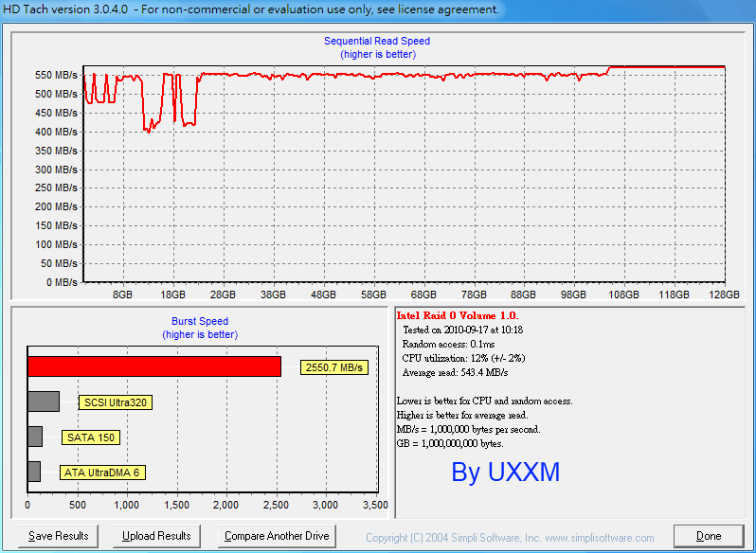
Task: Click the Copyright (C) 2004 Simpli Software text
Action: coord(453,538)
